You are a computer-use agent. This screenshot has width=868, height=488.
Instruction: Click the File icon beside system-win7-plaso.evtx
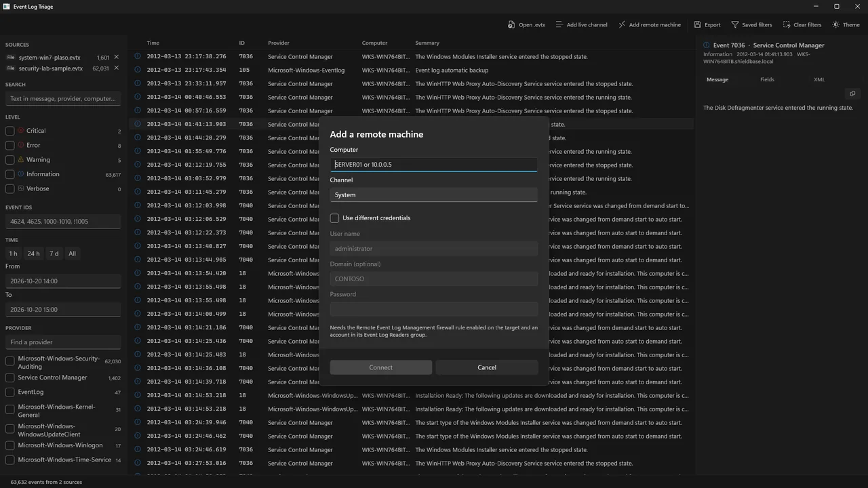(x=11, y=58)
